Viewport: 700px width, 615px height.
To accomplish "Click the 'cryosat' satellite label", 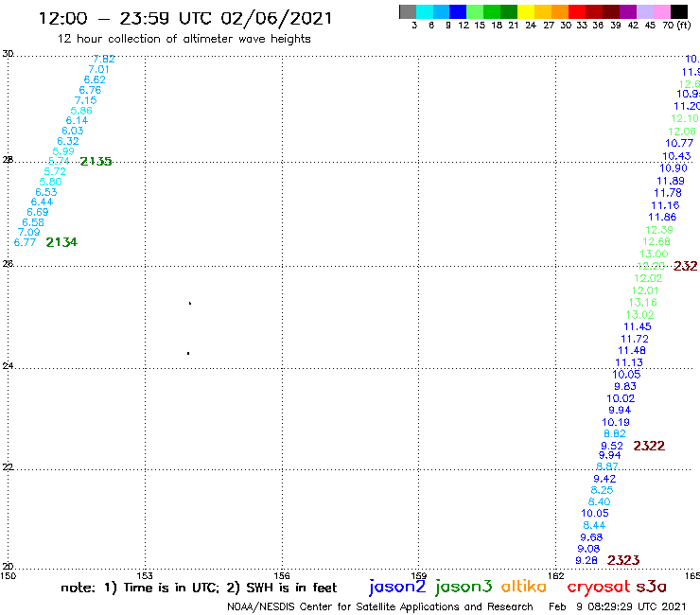I will 599,587.
